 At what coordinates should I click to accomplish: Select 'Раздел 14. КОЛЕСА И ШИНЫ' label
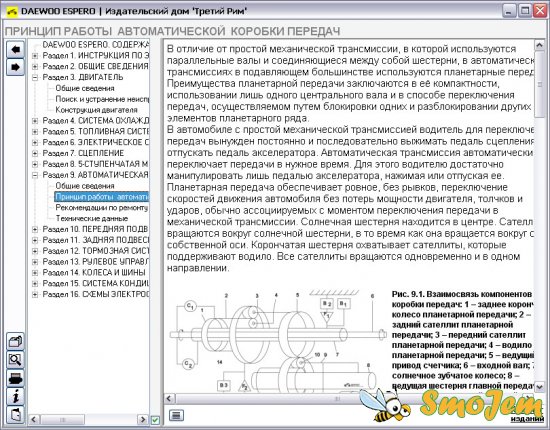tap(94, 273)
